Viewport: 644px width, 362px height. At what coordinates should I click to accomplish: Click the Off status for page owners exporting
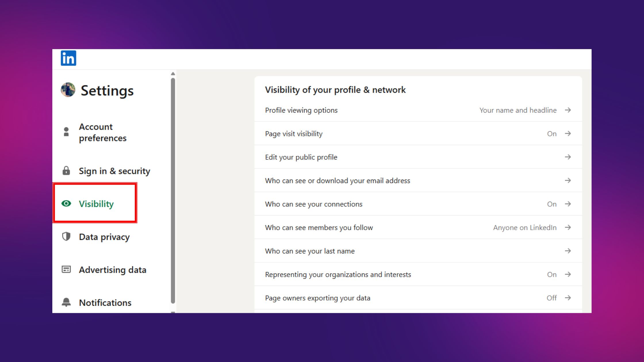[551, 298]
